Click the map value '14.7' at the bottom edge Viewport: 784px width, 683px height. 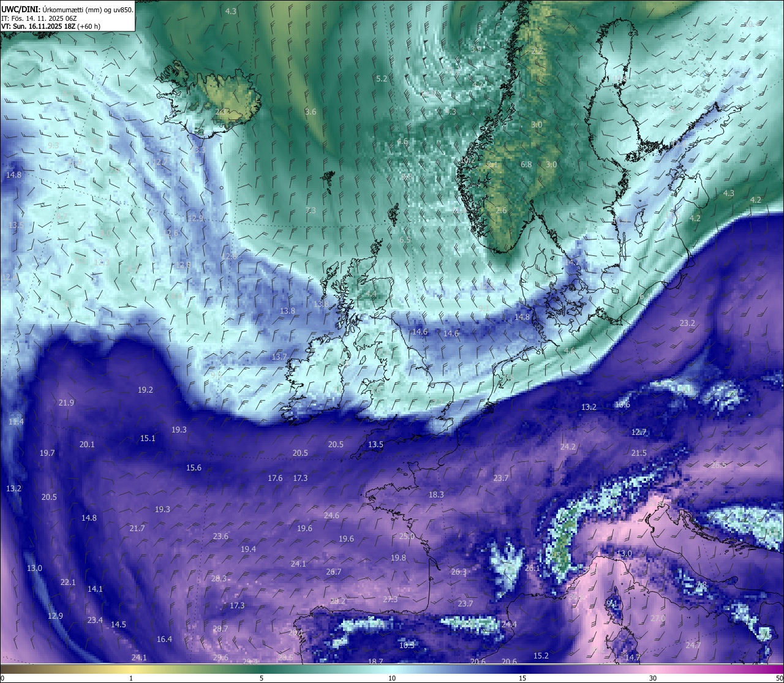point(632,657)
